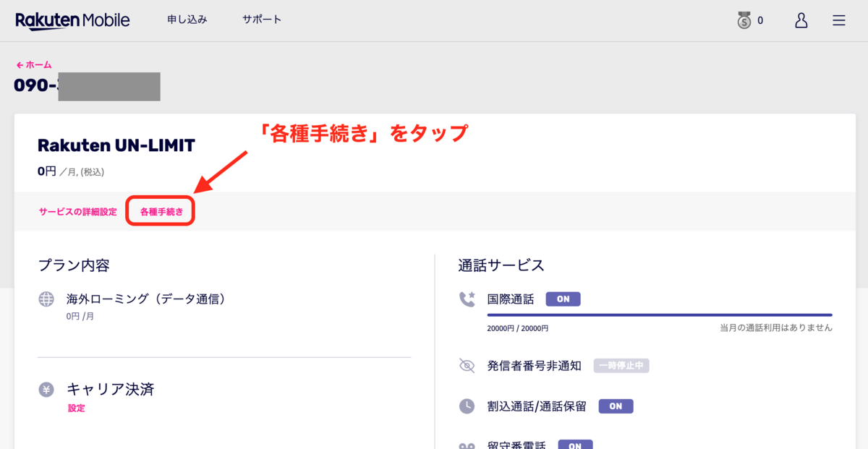Toggle the 留守番電話 ON switch
Viewport: 868px width, 449px height.
575,444
